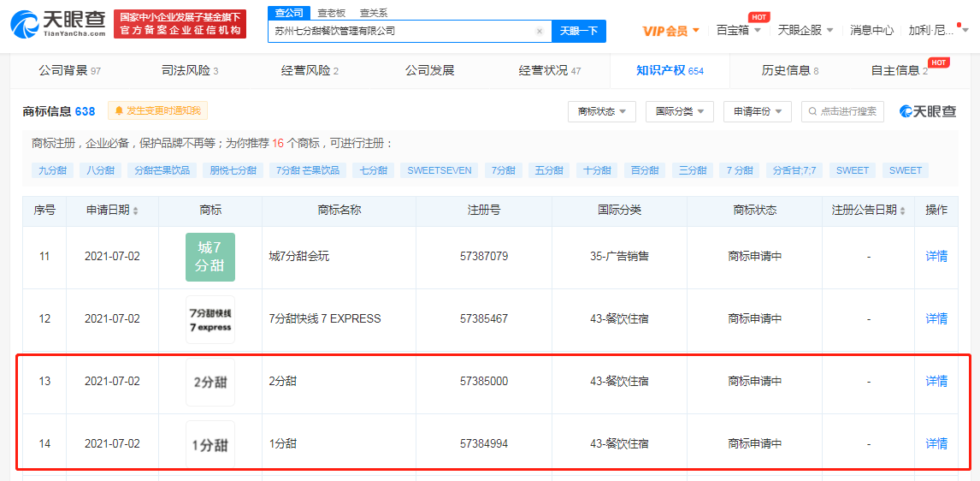Select the recommended trademark 分舌甘;7;7
The height and width of the screenshot is (481, 980).
pyautogui.click(x=794, y=170)
